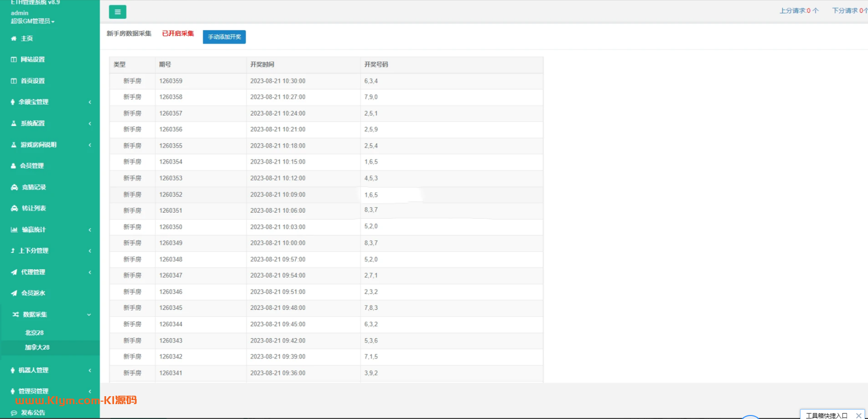
Task: Click winning numbers 4,5,3
Action: pos(371,178)
